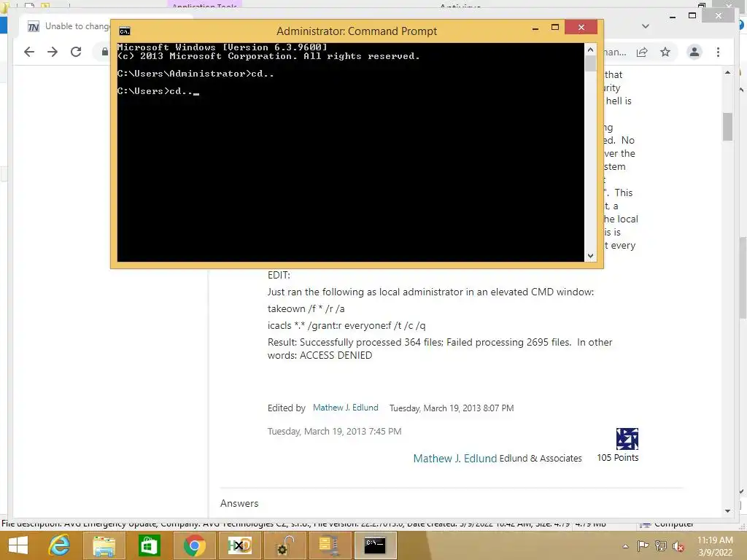Reload the Chrome page
The height and width of the screenshot is (560, 747).
pos(76,52)
